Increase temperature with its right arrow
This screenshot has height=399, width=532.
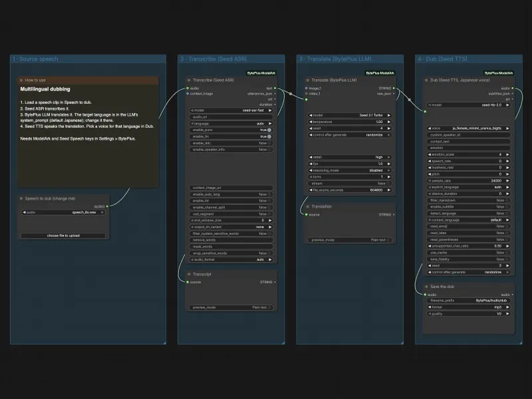pyautogui.click(x=389, y=122)
